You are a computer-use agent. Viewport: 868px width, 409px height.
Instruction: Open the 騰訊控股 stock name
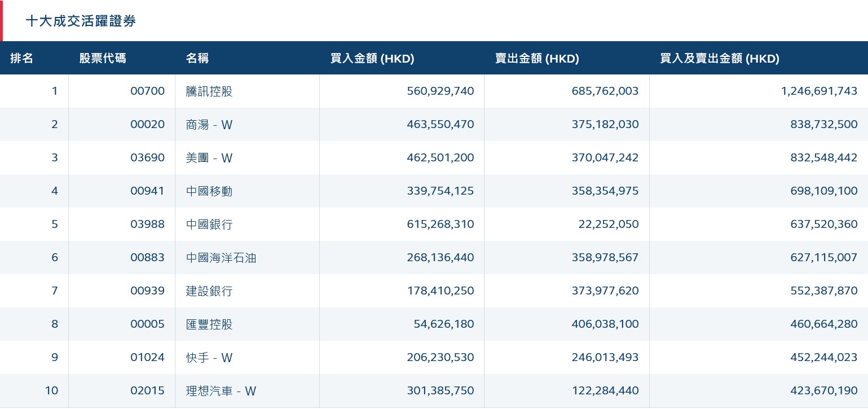(x=209, y=91)
